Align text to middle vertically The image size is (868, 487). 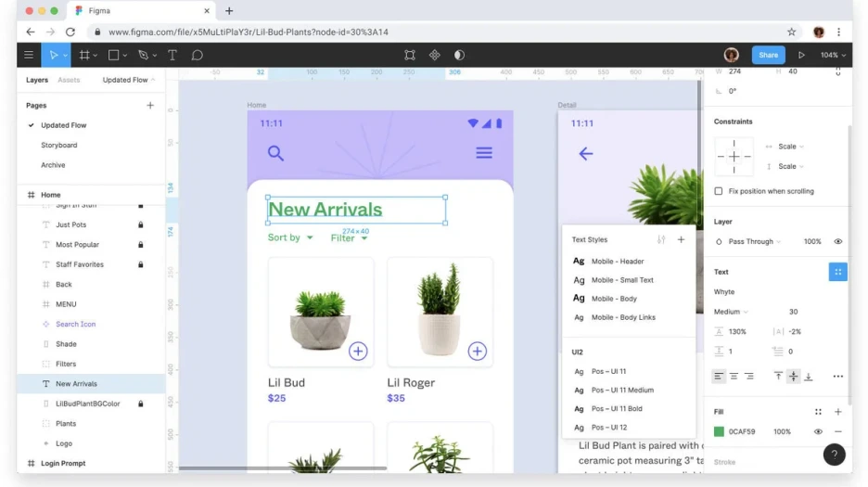pos(793,377)
